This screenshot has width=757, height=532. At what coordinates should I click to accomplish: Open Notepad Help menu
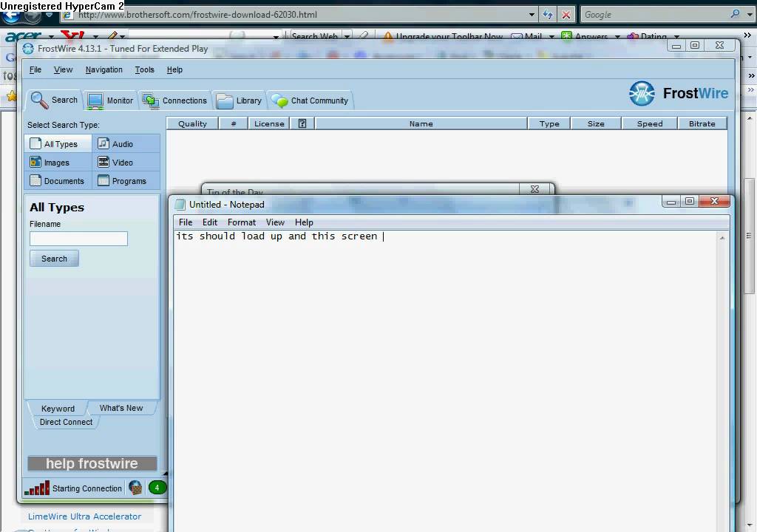[x=304, y=222]
